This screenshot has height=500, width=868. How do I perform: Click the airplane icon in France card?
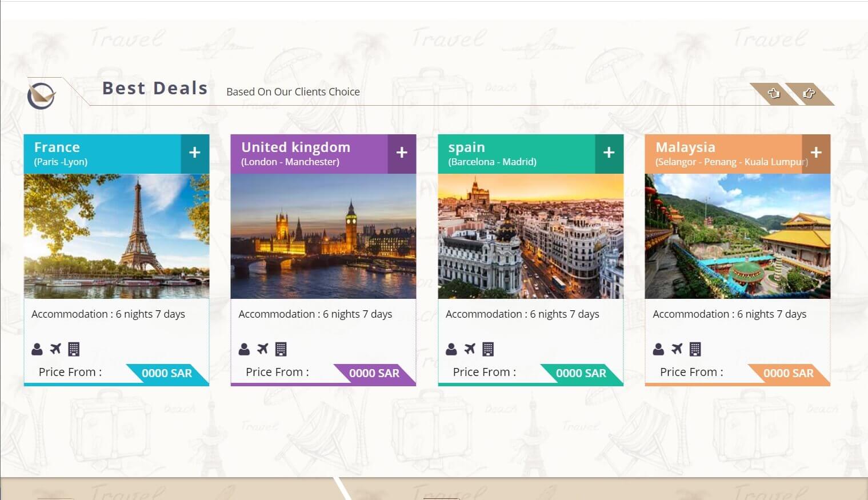point(55,349)
